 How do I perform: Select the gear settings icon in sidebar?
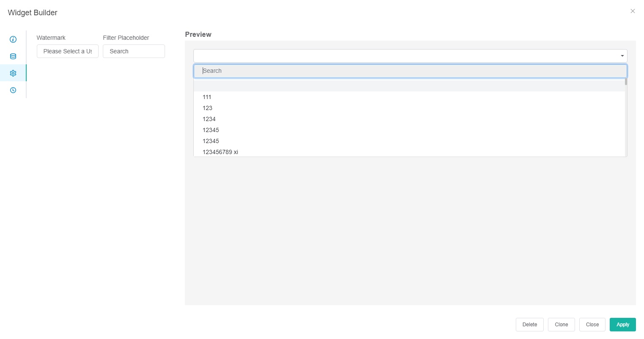pyautogui.click(x=13, y=73)
